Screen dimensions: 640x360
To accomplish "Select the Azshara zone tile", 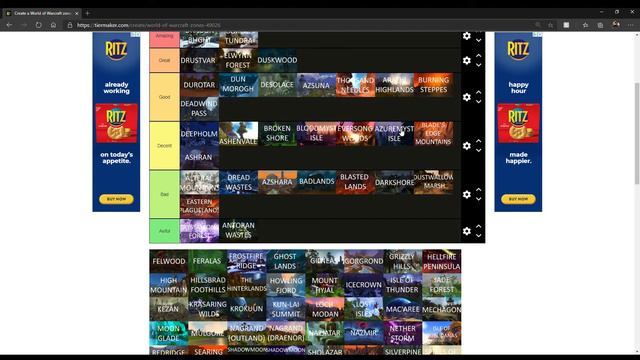I will (x=277, y=182).
